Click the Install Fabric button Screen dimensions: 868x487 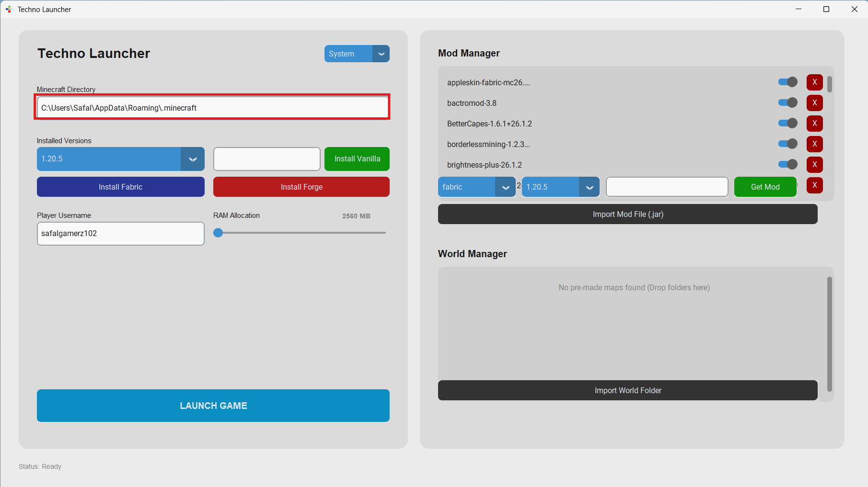click(121, 187)
